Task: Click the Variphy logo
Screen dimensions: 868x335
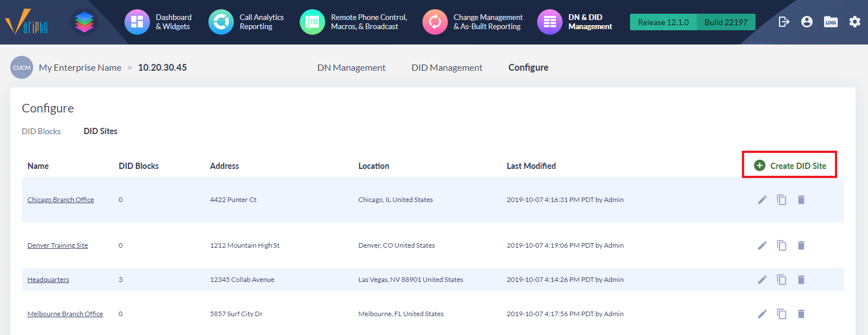Action: pos(26,22)
